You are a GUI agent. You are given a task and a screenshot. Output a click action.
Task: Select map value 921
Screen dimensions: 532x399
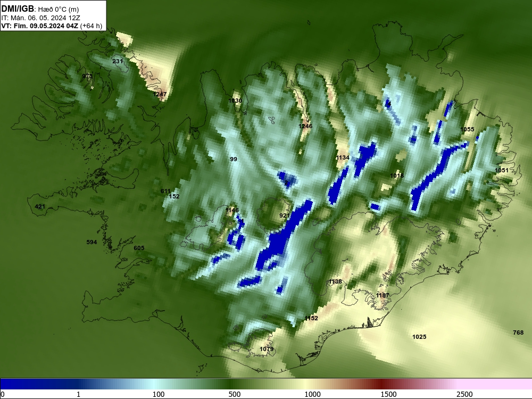(285, 215)
